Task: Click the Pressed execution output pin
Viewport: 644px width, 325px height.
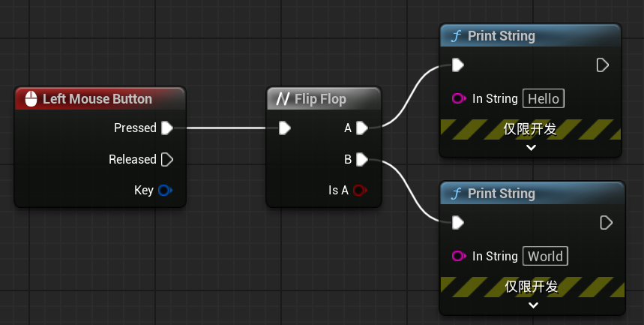Action: pyautogui.click(x=167, y=128)
